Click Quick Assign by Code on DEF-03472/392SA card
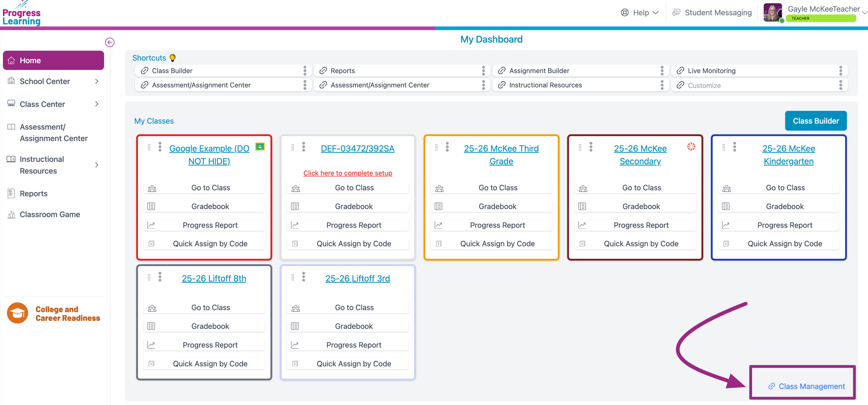Image resolution: width=868 pixels, height=405 pixels. click(x=347, y=244)
